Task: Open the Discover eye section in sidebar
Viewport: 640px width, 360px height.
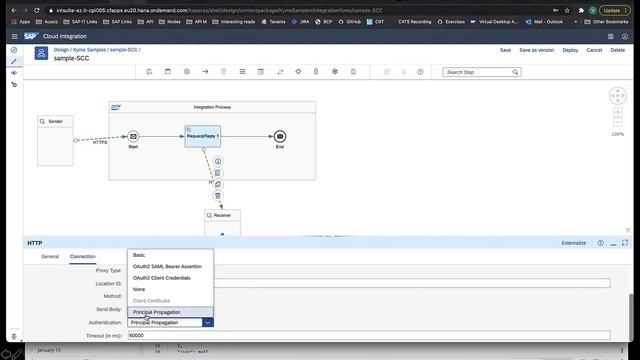Action: (x=14, y=73)
